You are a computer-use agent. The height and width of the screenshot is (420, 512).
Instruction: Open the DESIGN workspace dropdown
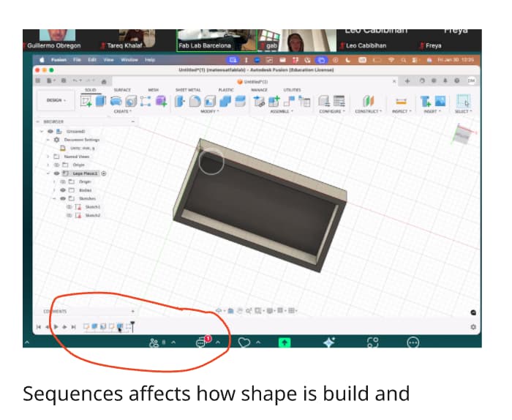56,100
